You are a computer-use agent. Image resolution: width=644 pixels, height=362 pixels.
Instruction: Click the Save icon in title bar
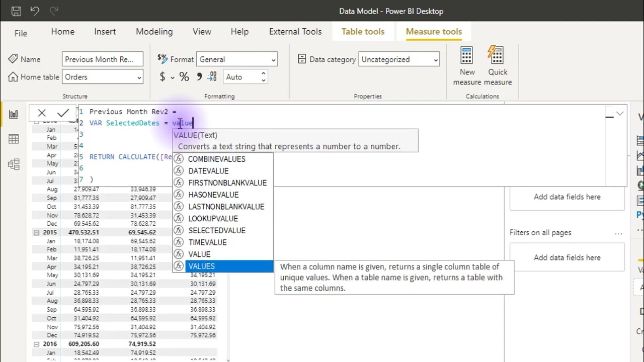[16, 11]
